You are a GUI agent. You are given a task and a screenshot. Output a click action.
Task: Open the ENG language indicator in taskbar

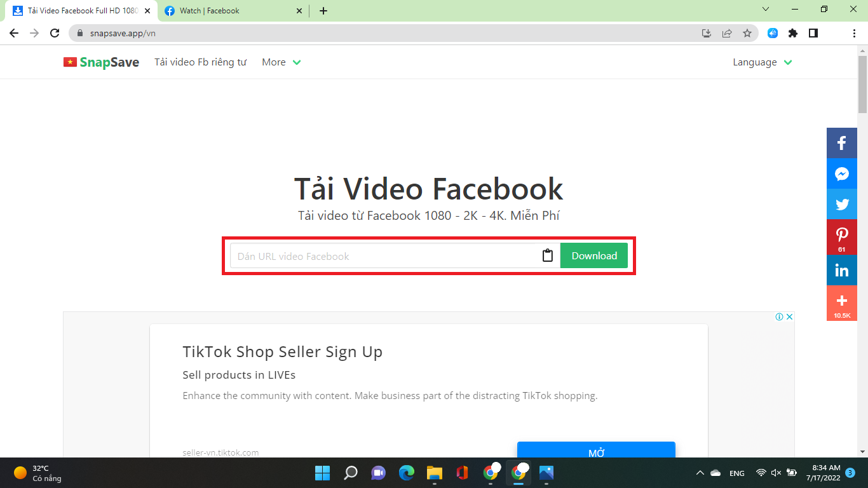736,473
